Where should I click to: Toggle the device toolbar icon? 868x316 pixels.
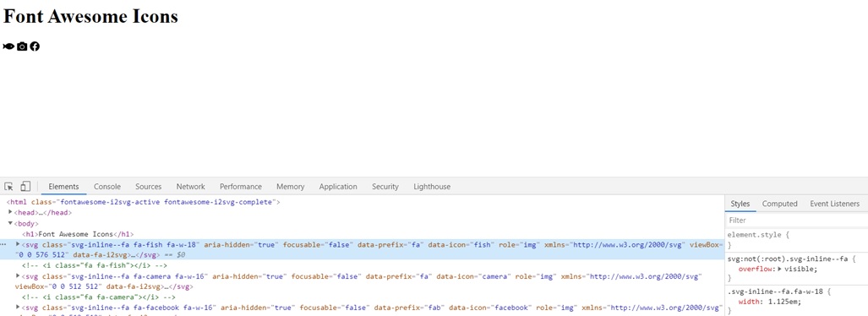pyautogui.click(x=25, y=187)
